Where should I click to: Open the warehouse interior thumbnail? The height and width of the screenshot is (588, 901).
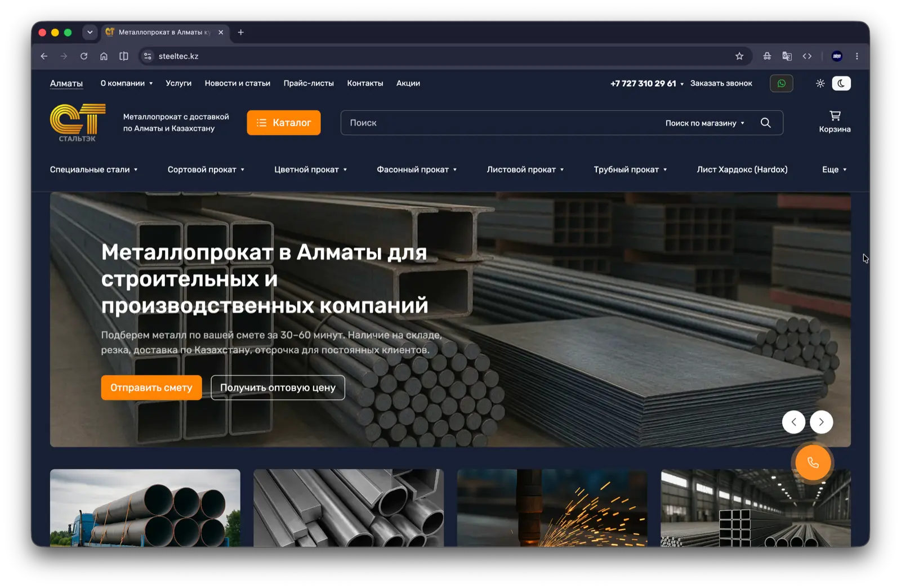click(x=756, y=507)
